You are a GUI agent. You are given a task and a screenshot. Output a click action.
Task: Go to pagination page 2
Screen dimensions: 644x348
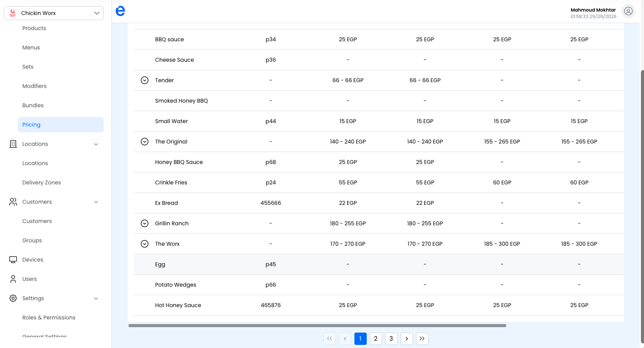pyautogui.click(x=376, y=339)
